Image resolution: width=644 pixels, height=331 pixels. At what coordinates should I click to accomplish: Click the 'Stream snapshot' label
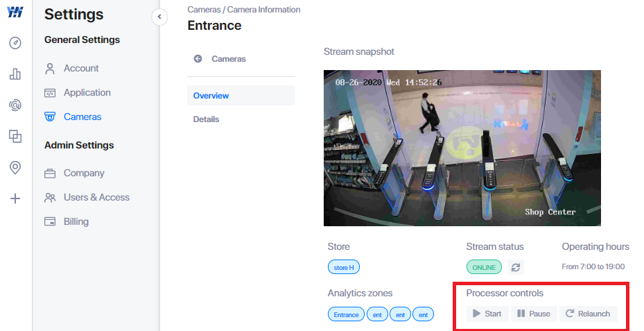coord(359,52)
